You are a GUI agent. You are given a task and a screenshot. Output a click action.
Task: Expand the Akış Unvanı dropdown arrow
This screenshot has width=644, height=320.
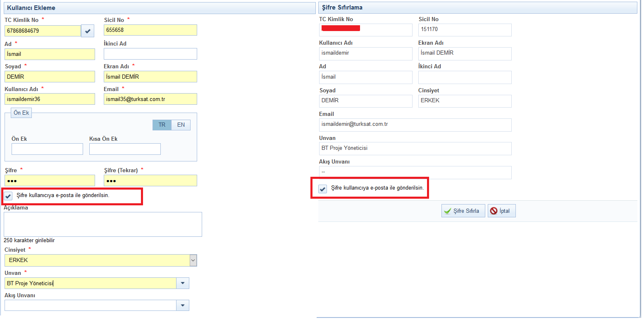[183, 306]
